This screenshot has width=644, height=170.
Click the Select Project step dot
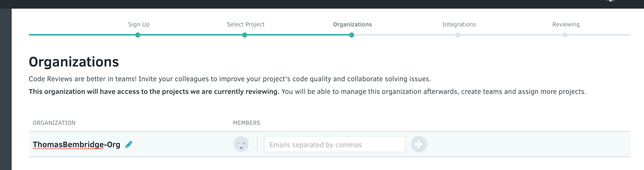[245, 35]
